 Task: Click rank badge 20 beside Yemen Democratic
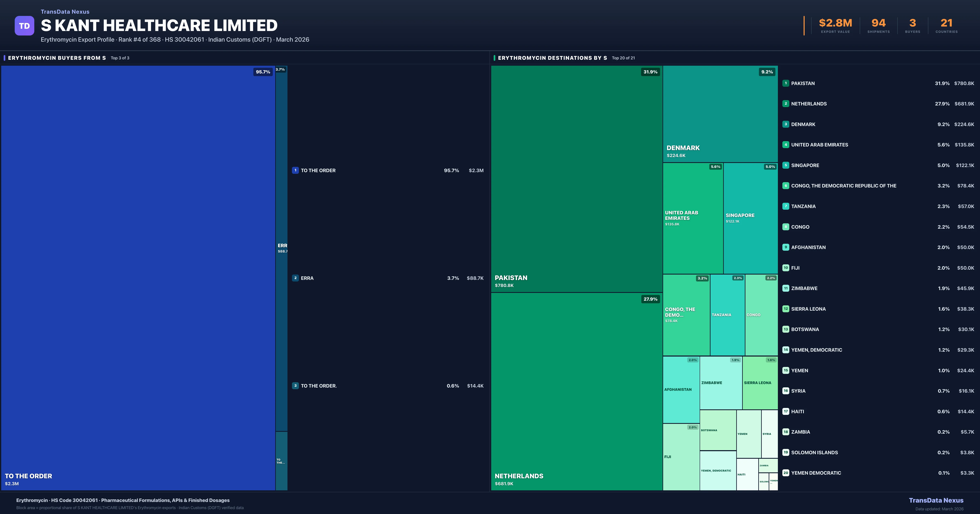[x=786, y=473]
